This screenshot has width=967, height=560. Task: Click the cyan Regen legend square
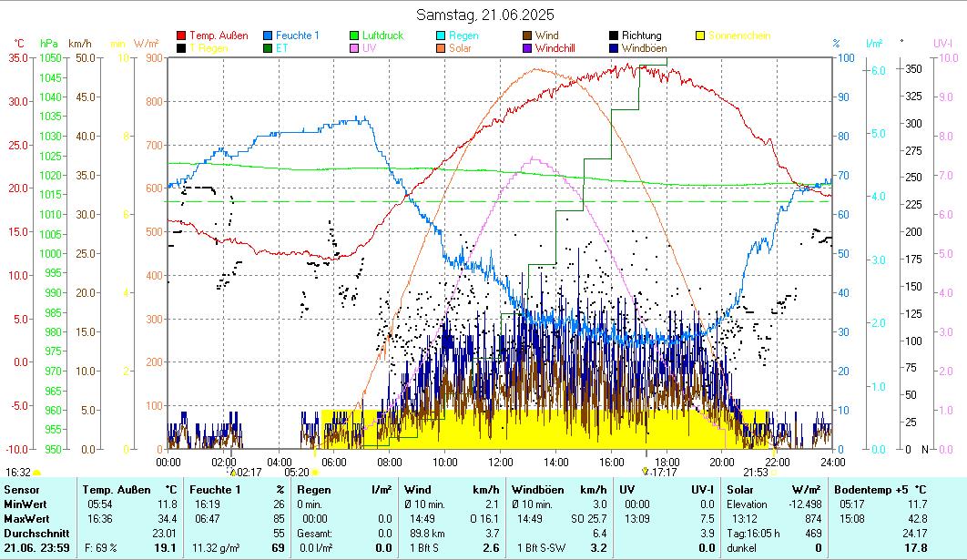pyautogui.click(x=441, y=36)
